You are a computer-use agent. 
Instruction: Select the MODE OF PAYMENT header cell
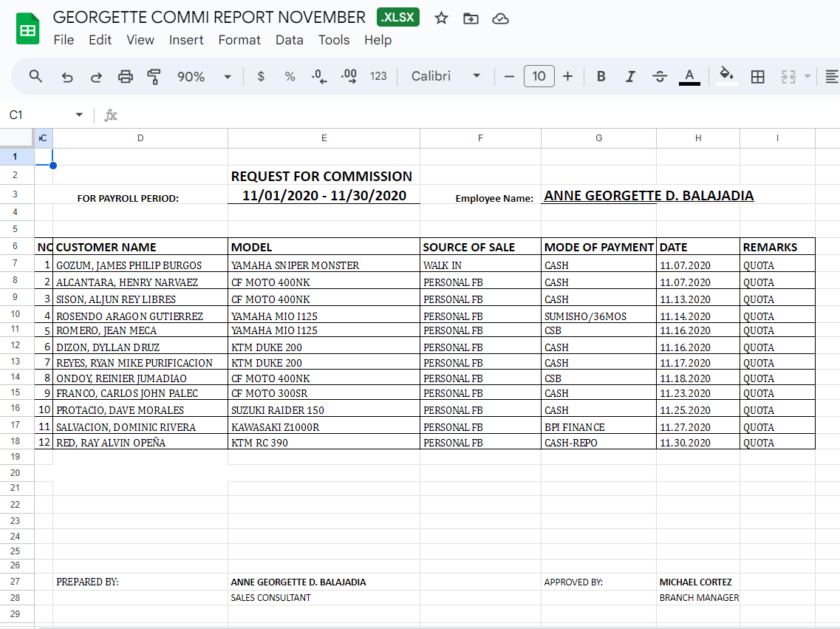(x=599, y=247)
